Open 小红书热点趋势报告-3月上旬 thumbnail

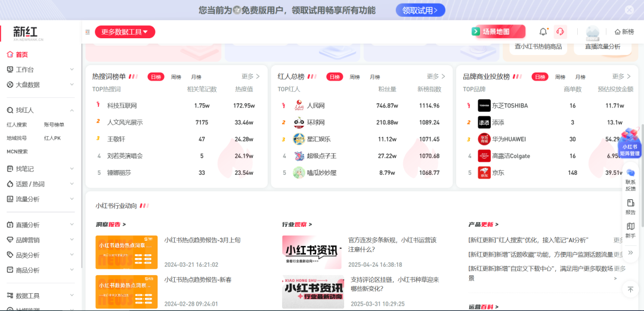(x=126, y=252)
